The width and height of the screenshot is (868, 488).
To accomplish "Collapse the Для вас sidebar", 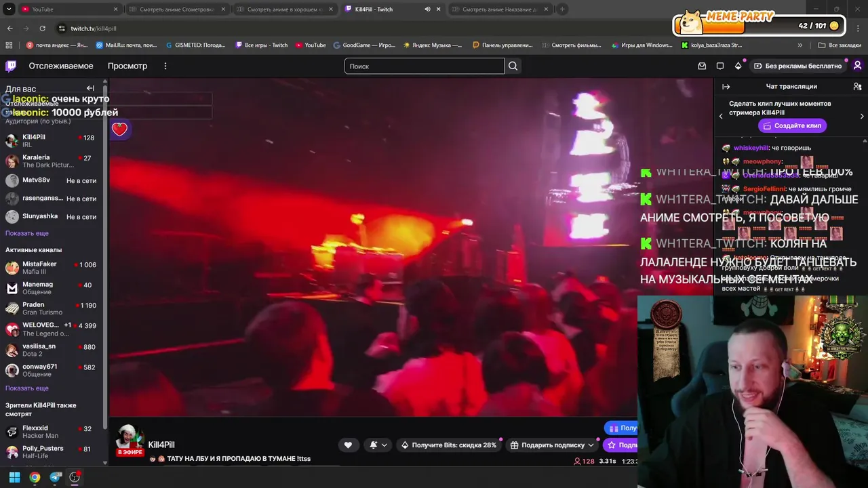I will point(90,88).
